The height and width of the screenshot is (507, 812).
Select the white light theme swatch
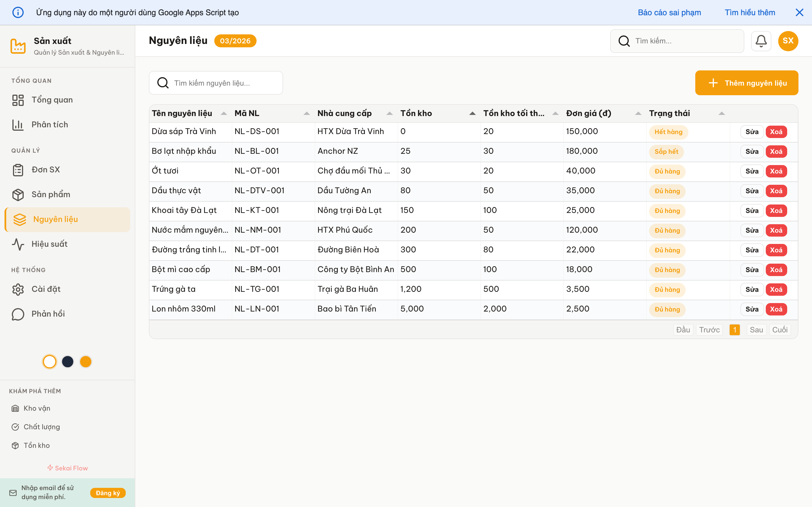(50, 361)
